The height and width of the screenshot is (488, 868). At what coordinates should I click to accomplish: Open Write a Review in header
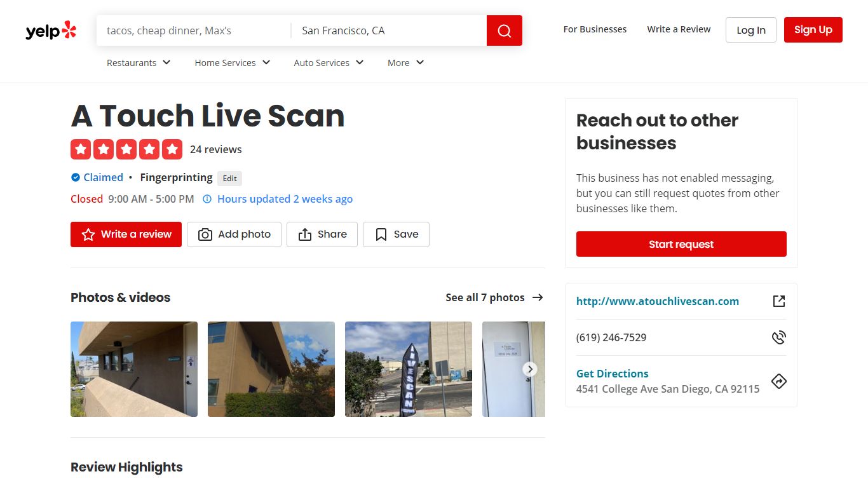[679, 29]
